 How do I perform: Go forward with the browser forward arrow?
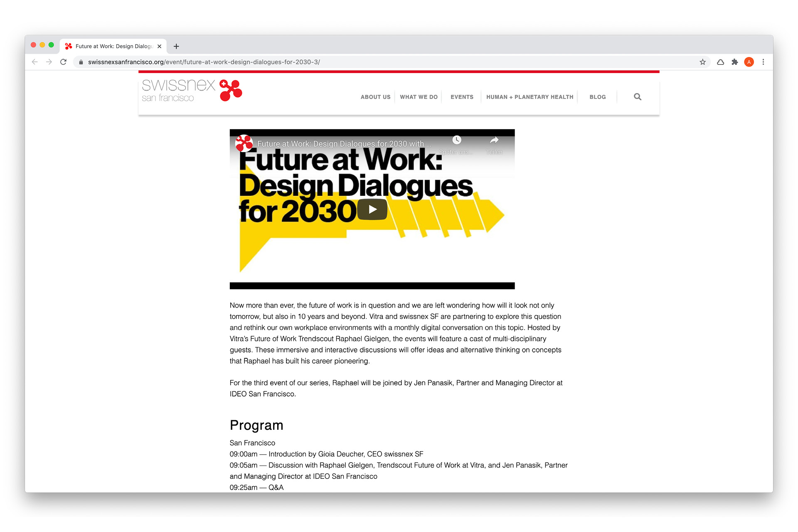pyautogui.click(x=49, y=62)
